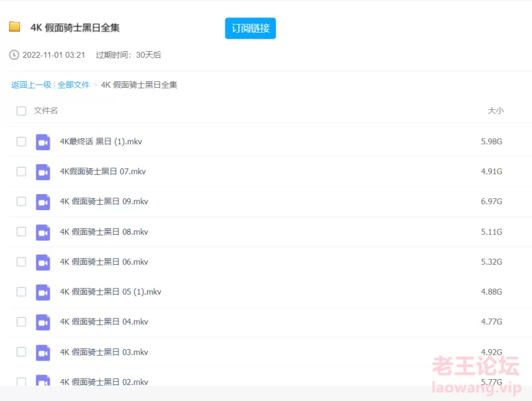Click the yellow folder icon beside the title
The height and width of the screenshot is (401, 532).
(x=15, y=27)
